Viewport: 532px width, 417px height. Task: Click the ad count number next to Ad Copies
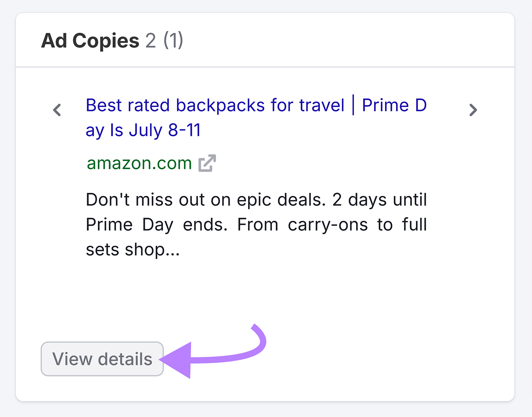click(150, 40)
